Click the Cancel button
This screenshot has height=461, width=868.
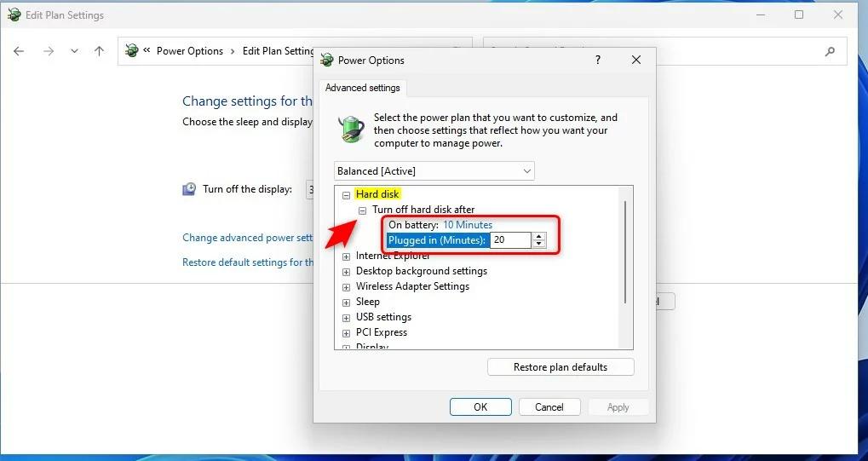549,407
